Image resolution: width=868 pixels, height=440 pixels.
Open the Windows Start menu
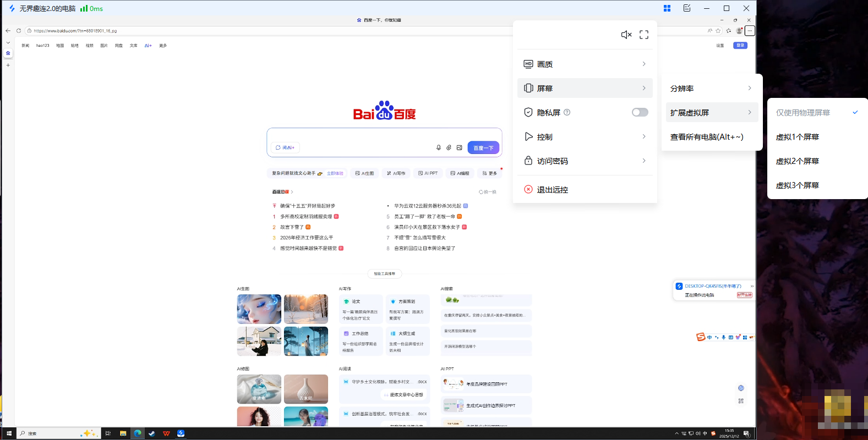click(9, 433)
